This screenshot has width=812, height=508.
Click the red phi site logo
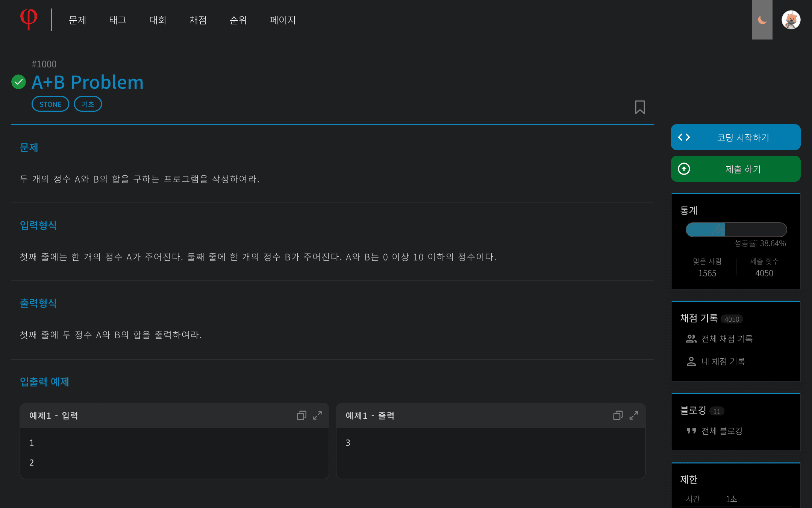[29, 19]
